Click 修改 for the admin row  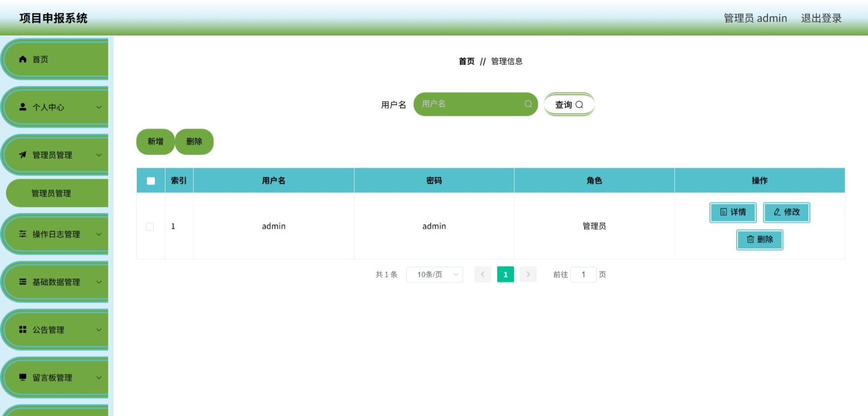click(787, 212)
